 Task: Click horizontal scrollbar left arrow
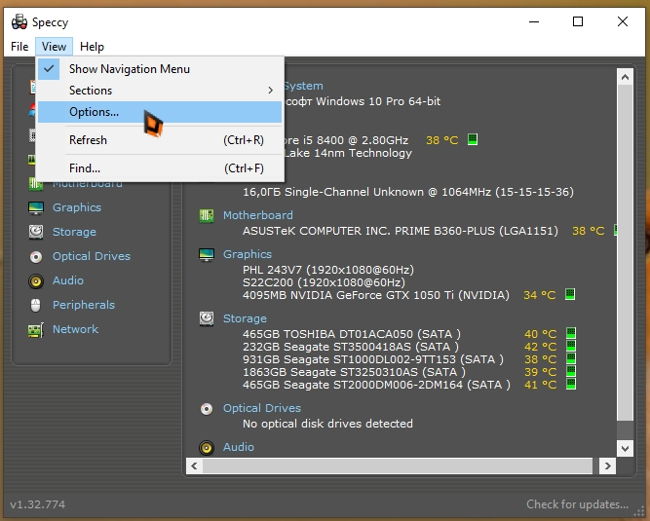point(194,466)
